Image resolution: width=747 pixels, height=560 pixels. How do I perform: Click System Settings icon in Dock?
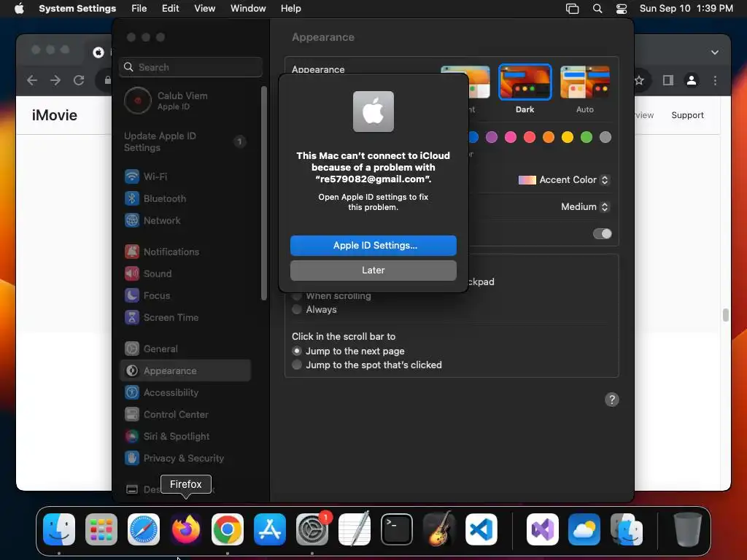coord(312,529)
